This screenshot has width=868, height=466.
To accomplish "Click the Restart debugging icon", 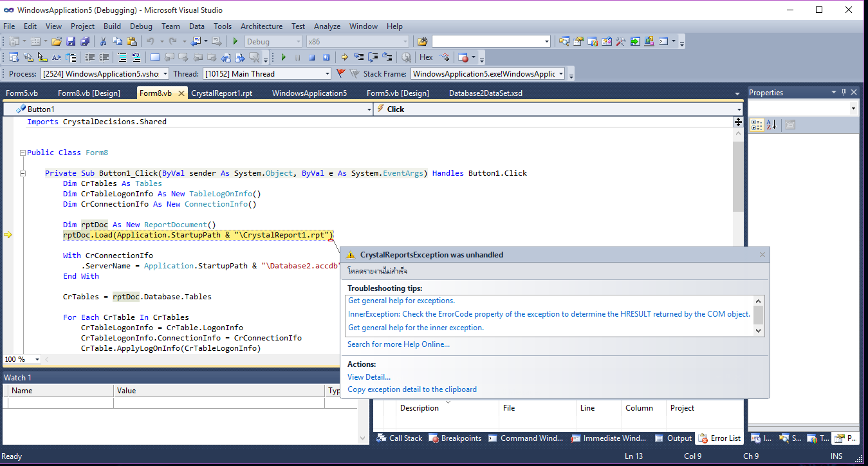I will pos(326,57).
